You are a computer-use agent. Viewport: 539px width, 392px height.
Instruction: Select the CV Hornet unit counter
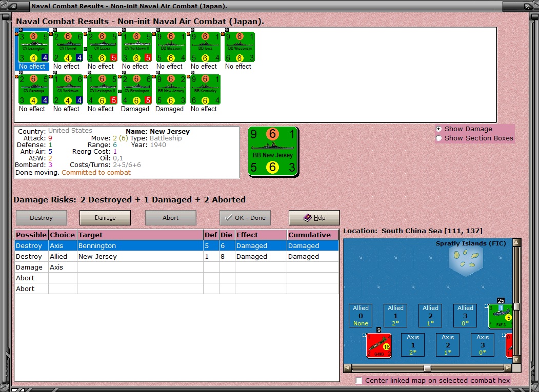pos(68,47)
